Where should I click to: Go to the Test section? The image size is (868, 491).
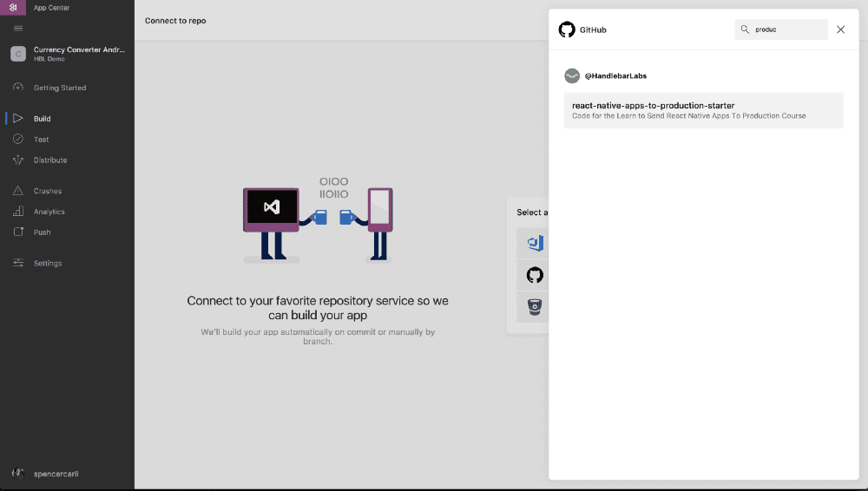point(41,140)
